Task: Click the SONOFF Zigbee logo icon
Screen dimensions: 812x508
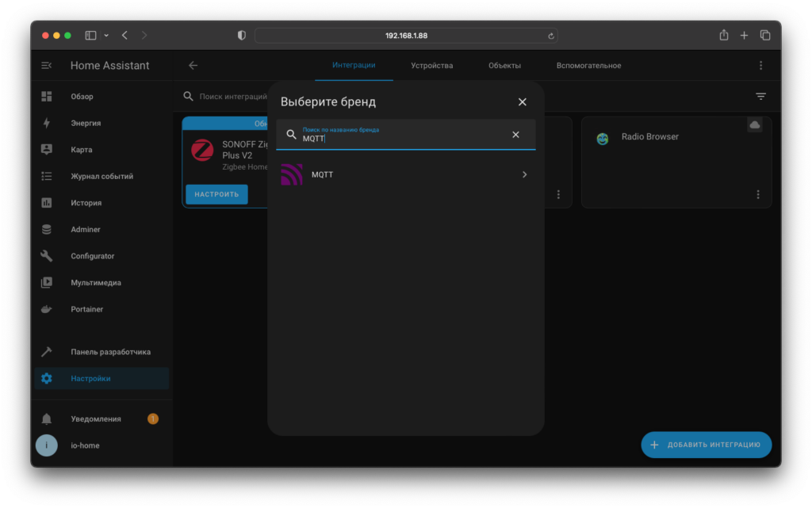Action: click(202, 151)
